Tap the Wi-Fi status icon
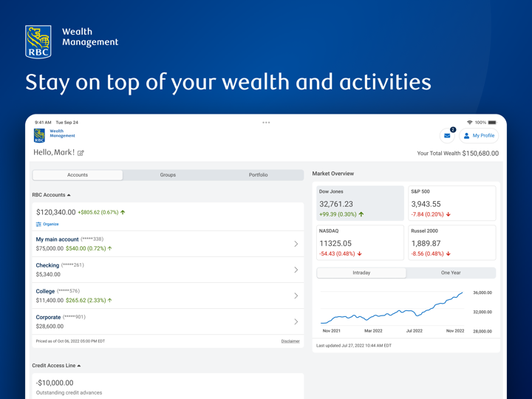 pyautogui.click(x=469, y=123)
